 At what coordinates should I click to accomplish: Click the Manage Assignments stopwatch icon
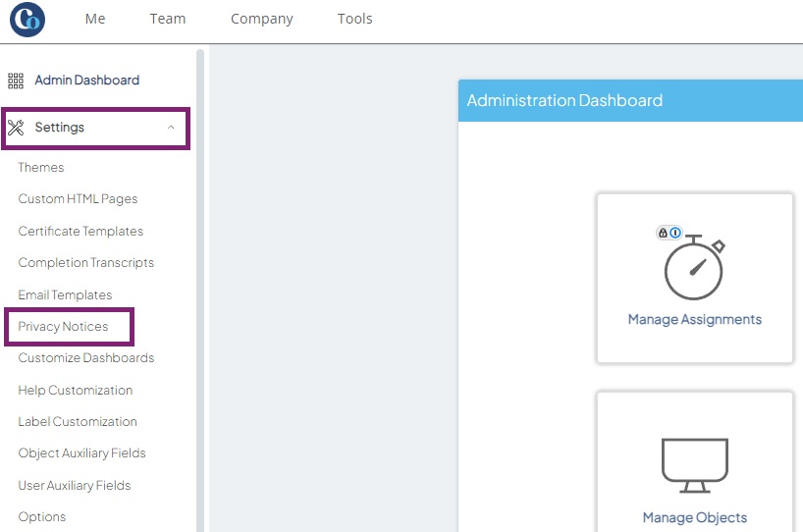694,267
